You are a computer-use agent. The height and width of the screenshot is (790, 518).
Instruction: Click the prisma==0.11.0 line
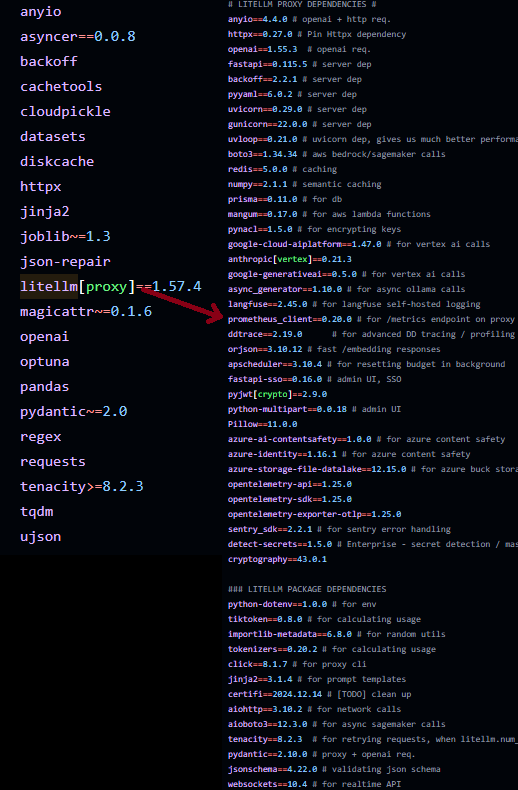point(285,199)
